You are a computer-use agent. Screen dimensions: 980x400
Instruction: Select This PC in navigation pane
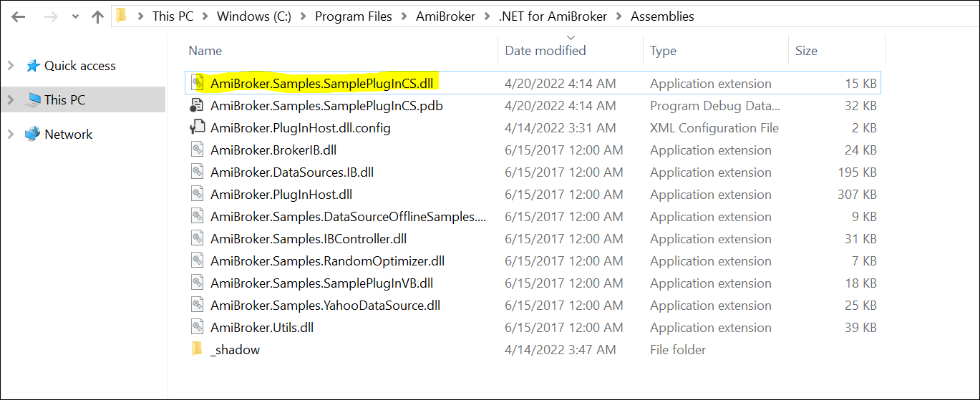(x=64, y=100)
